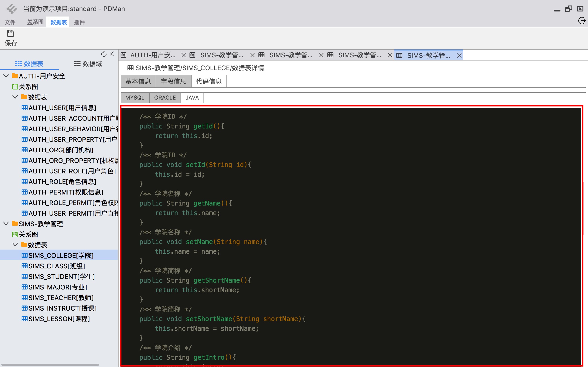The image size is (588, 367).
Task: Open the 关系图 menu tab
Action: [35, 22]
